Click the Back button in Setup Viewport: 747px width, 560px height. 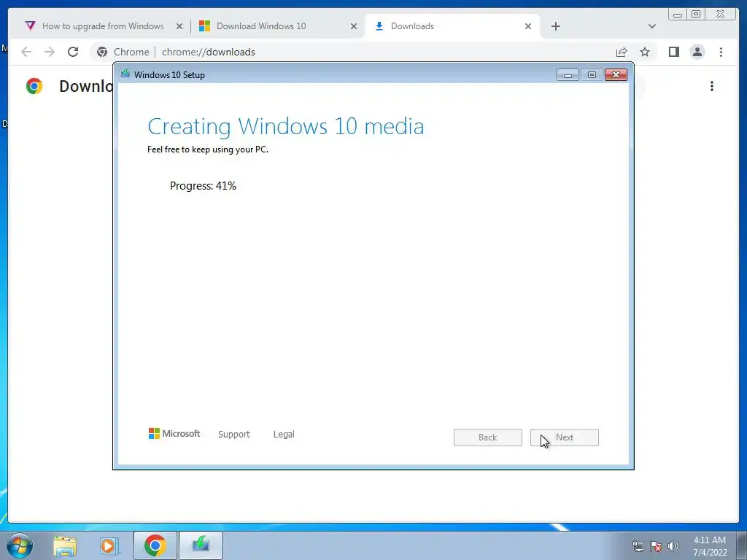pyautogui.click(x=488, y=437)
